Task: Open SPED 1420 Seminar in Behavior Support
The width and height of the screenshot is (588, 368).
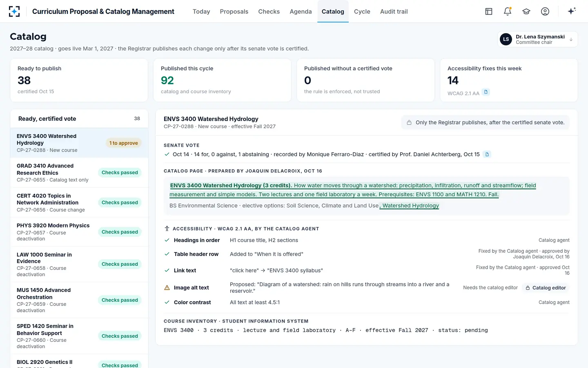Action: pos(79,336)
